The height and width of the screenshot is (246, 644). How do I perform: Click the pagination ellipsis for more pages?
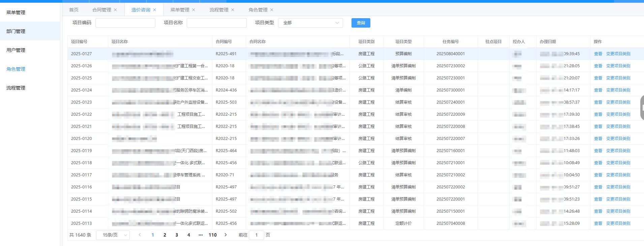pyautogui.click(x=201, y=235)
